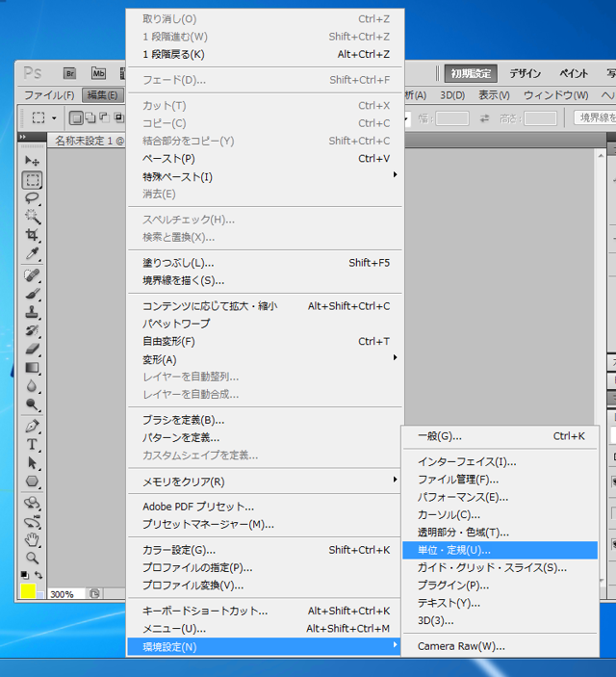Select the Gradient tool
The height and width of the screenshot is (677, 616).
tap(32, 368)
